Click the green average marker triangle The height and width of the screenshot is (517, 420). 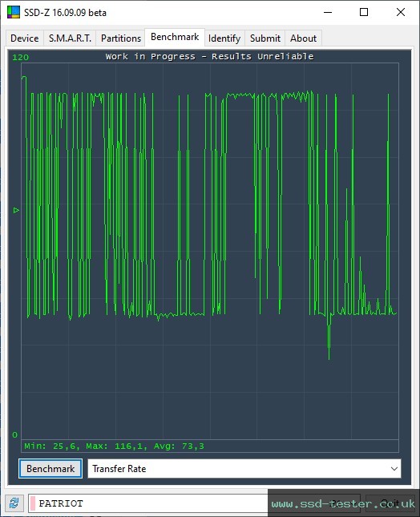pos(16,210)
